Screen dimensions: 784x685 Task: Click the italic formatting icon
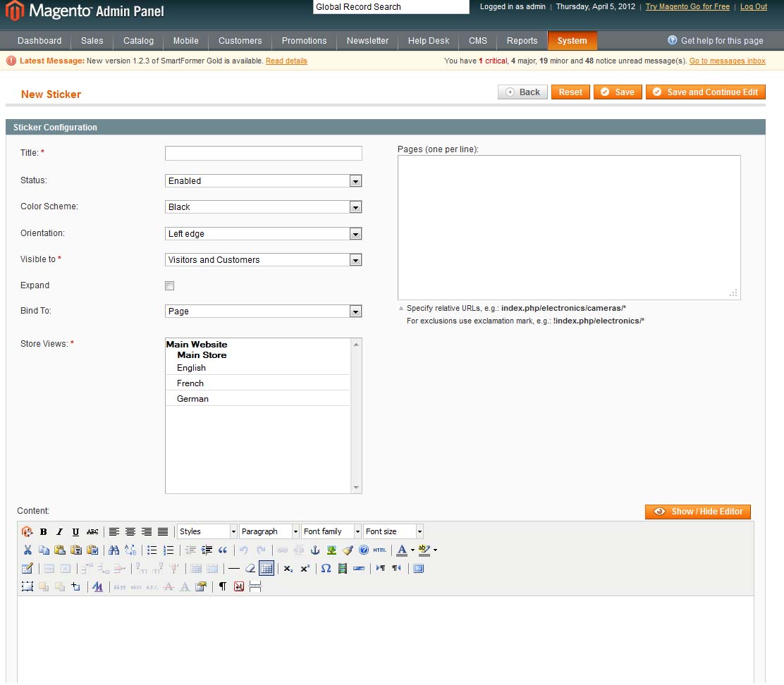pos(59,532)
